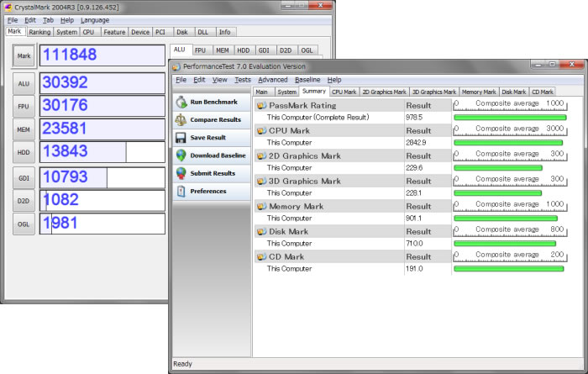The height and width of the screenshot is (374, 588).
Task: Click the Save Result floppy disk icon
Action: pyautogui.click(x=181, y=138)
